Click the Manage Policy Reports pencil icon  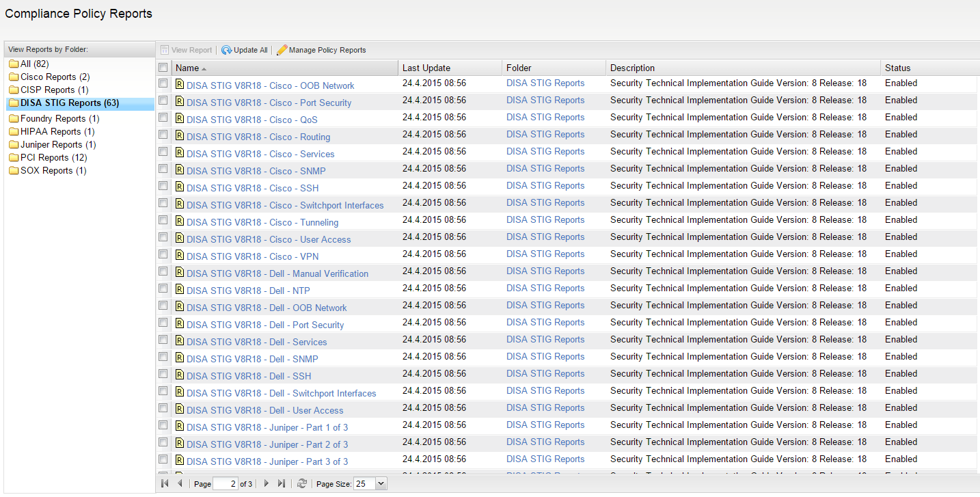pyautogui.click(x=282, y=50)
